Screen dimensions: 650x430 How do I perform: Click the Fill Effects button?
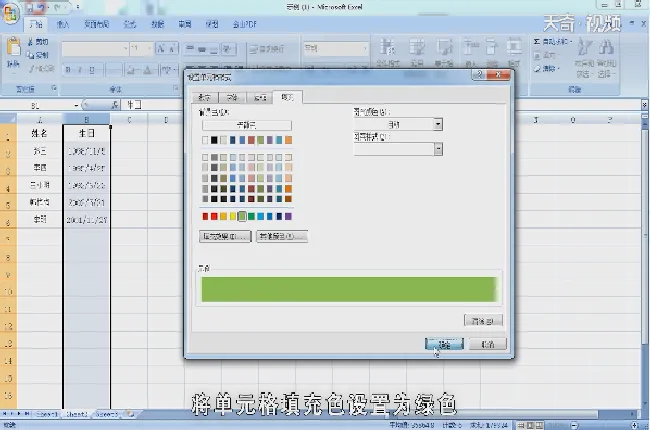click(x=225, y=236)
